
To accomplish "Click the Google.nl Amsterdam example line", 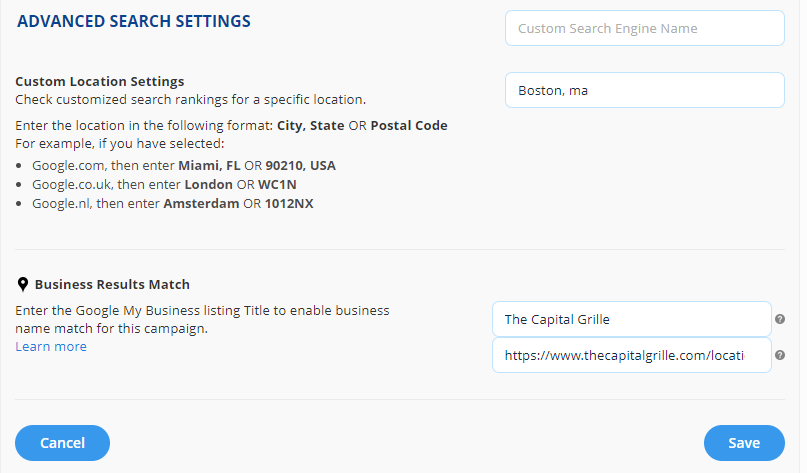I will [x=165, y=204].
